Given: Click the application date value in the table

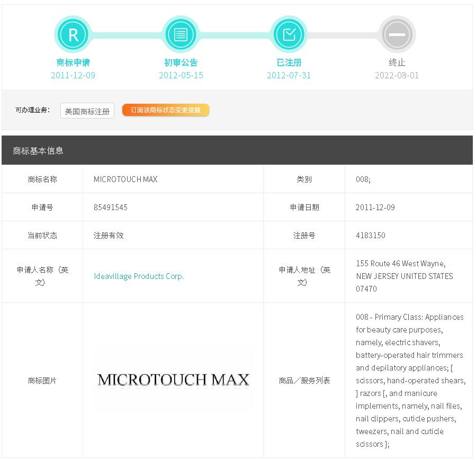Looking at the screenshot, I should 375,208.
